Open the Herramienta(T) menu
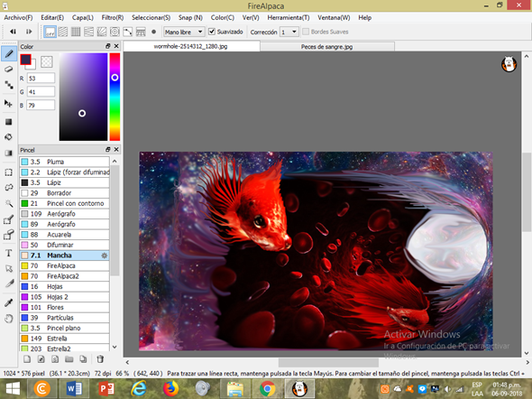The width and height of the screenshot is (532, 399). pyautogui.click(x=288, y=18)
